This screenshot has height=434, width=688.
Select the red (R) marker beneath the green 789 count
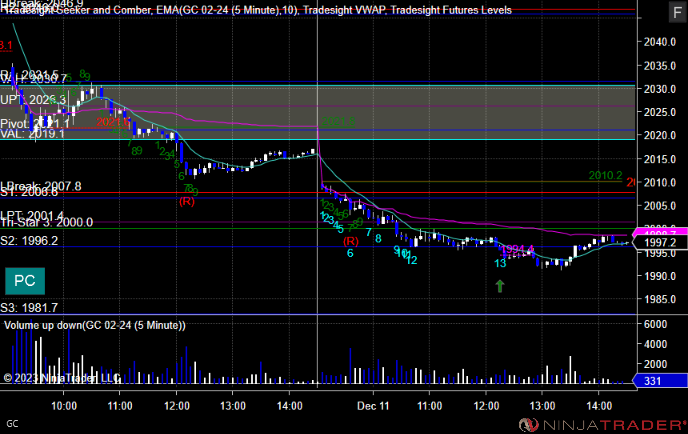click(x=187, y=201)
